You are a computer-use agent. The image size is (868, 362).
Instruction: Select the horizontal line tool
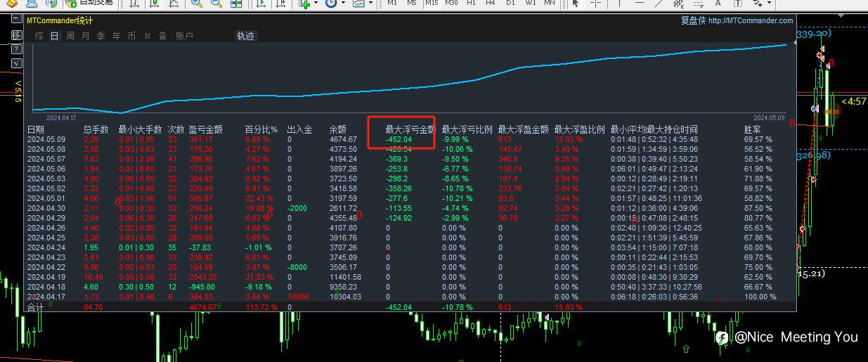[x=640, y=4]
